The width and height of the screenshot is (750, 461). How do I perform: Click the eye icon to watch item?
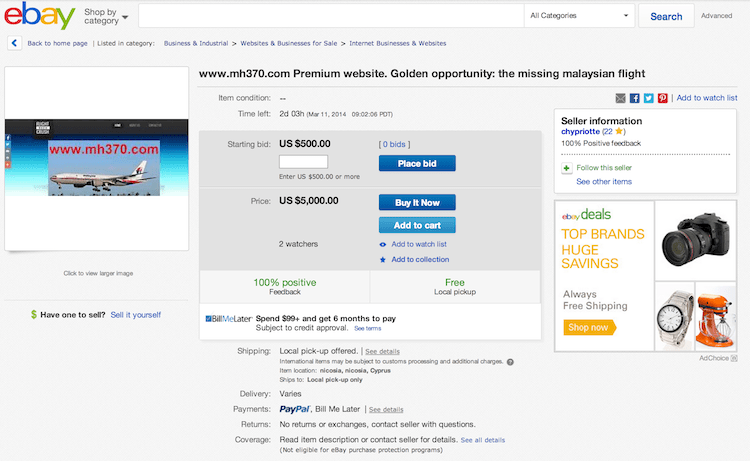pyautogui.click(x=383, y=244)
